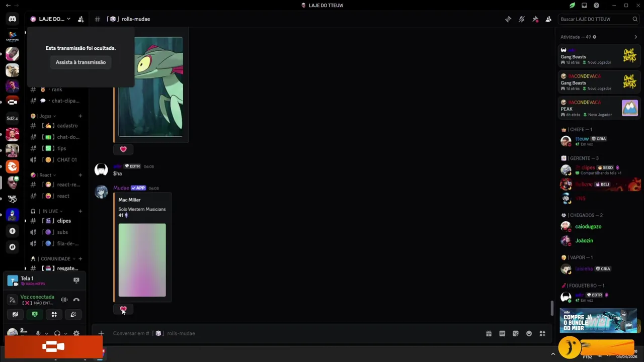Open input device options chevron beside microphone
This screenshot has height=362, width=644.
click(46, 333)
